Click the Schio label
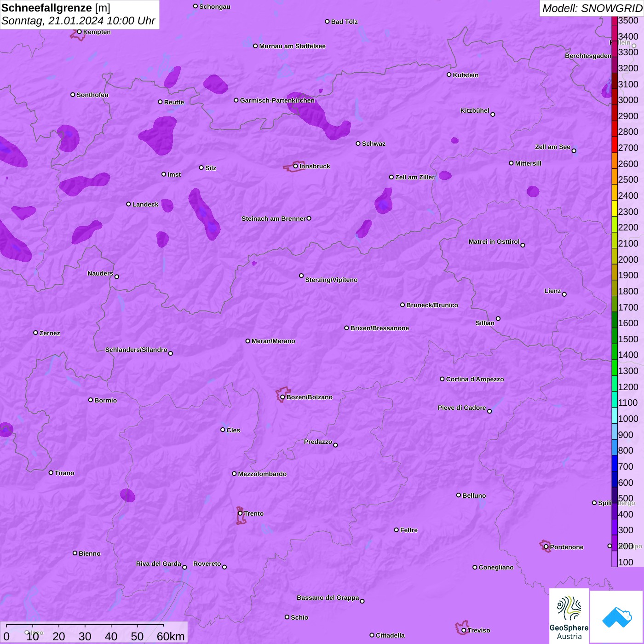Image resolution: width=644 pixels, height=644 pixels. (299, 617)
